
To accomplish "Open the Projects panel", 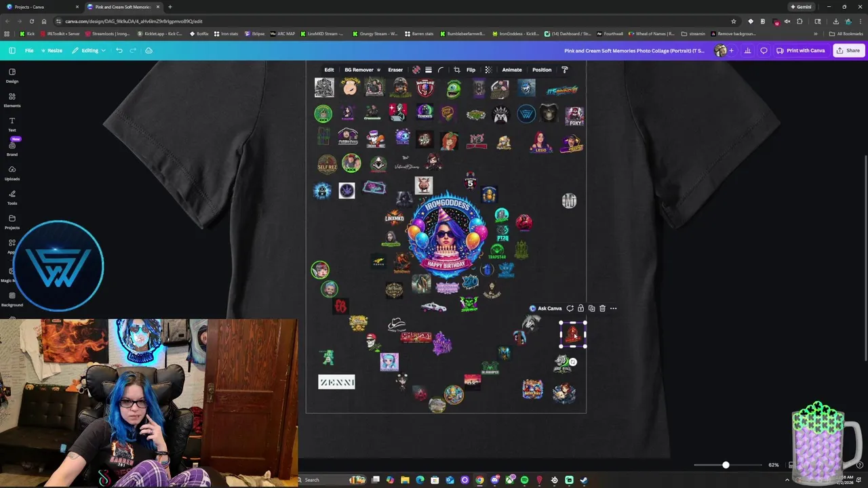I will pos(12,222).
